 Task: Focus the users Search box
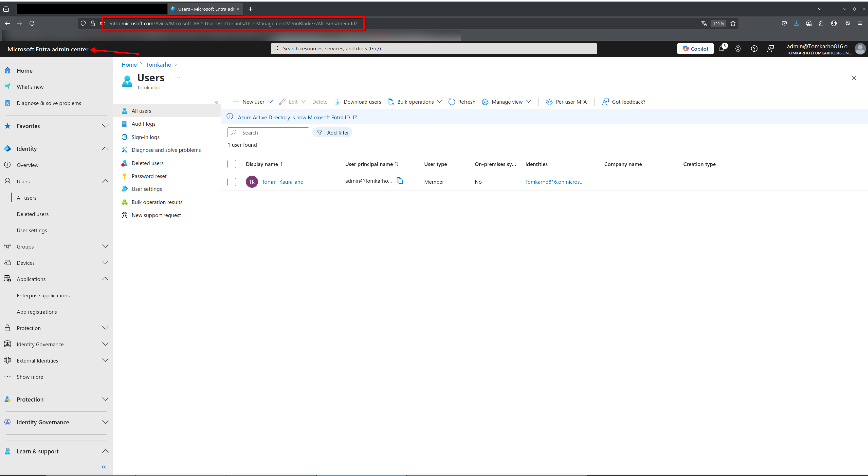point(268,133)
